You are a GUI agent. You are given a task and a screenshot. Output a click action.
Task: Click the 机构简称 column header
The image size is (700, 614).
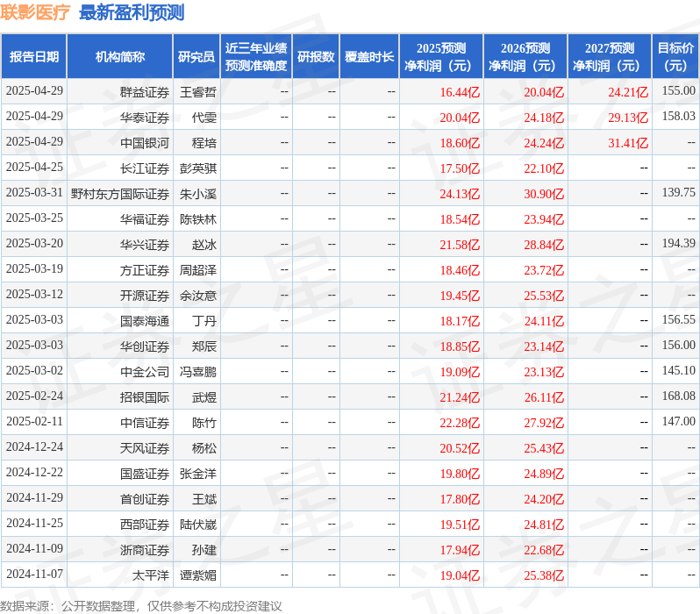pos(119,57)
